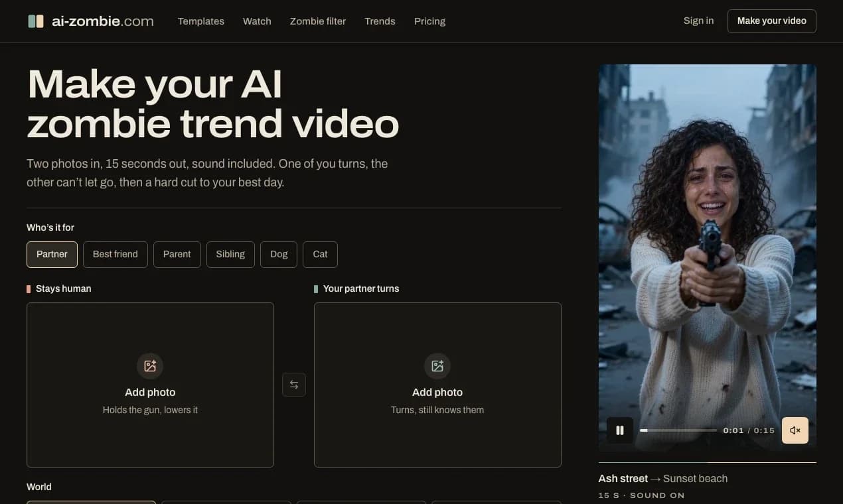Go to the Watch page
This screenshot has height=504, width=843.
click(257, 21)
